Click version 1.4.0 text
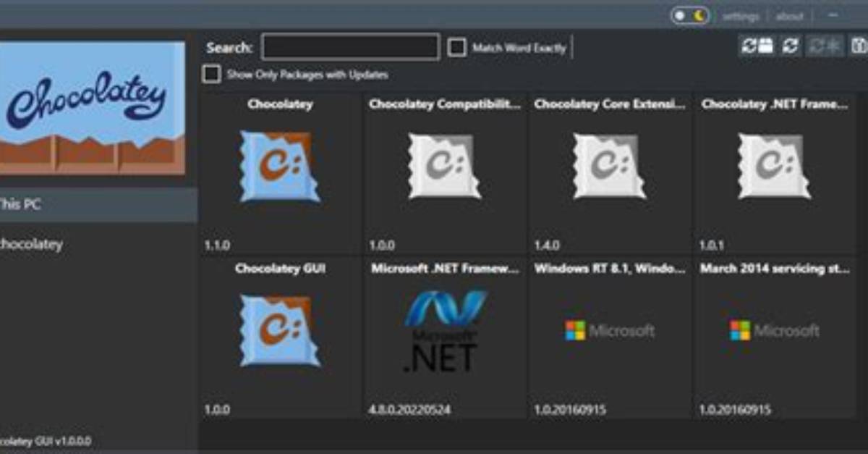 (547, 245)
